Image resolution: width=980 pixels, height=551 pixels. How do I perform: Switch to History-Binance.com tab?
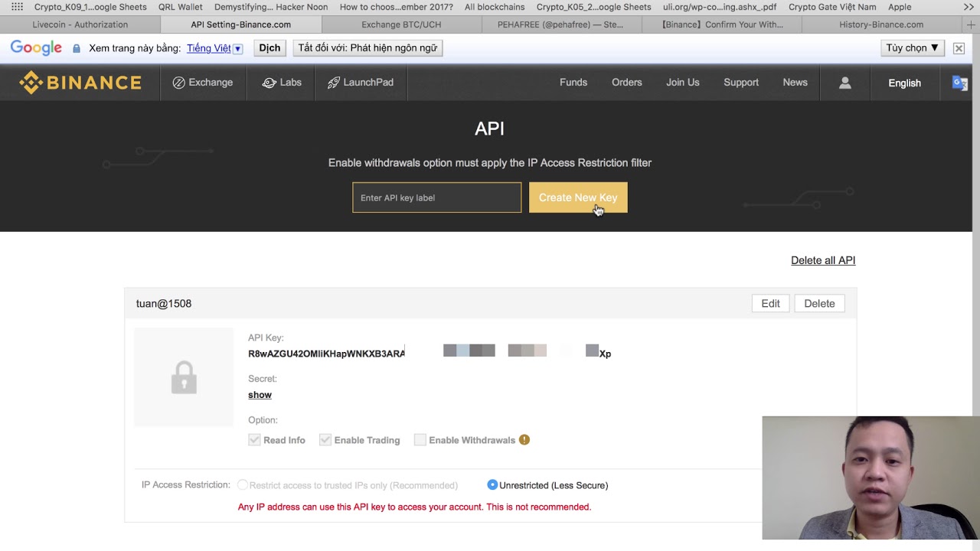tap(881, 24)
